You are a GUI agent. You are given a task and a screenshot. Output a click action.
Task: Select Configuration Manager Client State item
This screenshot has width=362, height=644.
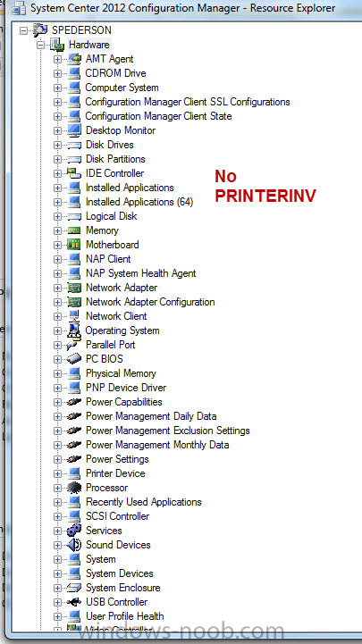(x=158, y=116)
